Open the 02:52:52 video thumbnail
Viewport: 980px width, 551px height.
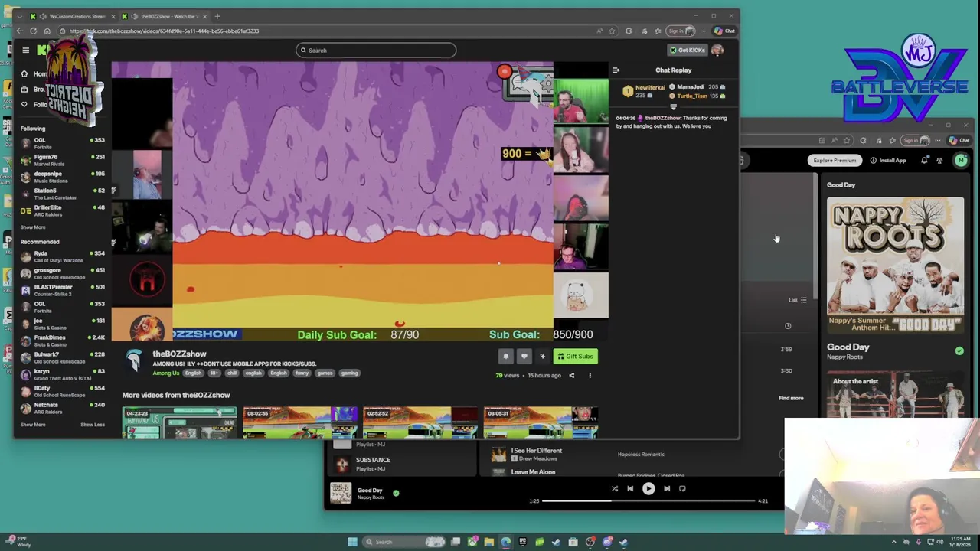pyautogui.click(x=420, y=422)
